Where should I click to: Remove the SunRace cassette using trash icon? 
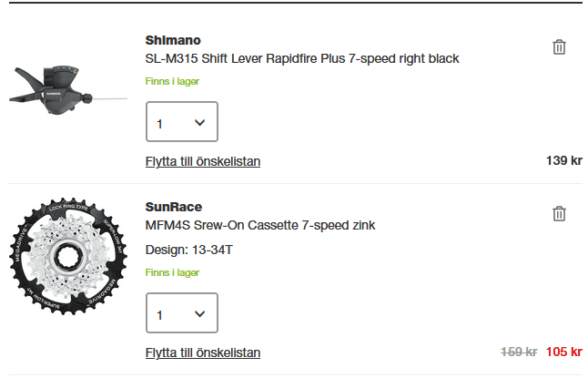click(x=559, y=213)
